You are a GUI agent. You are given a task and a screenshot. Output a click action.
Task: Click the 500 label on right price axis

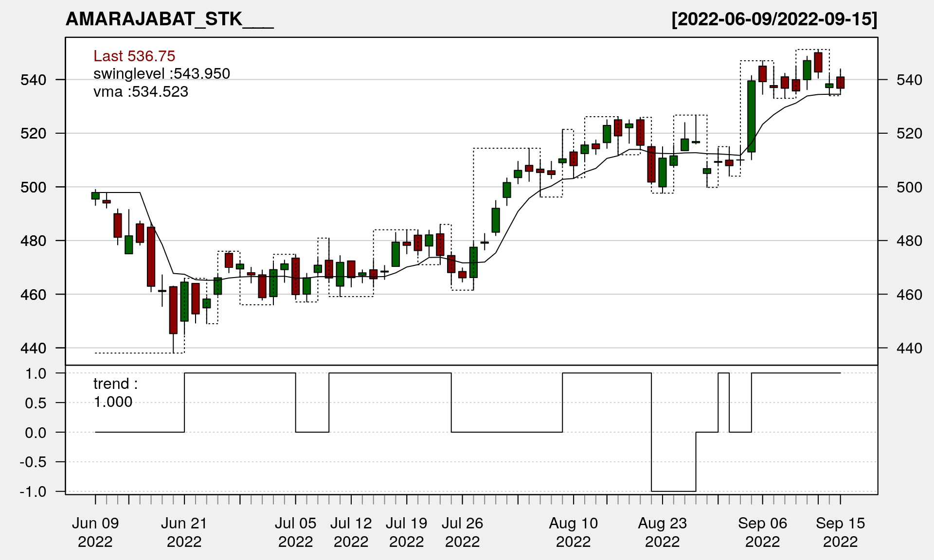(909, 187)
